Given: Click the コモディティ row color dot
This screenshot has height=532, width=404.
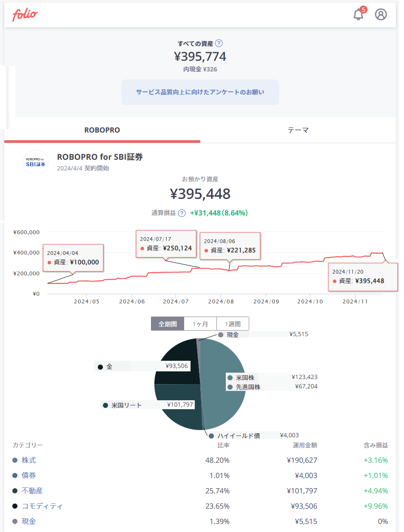Looking at the screenshot, I should point(15,506).
